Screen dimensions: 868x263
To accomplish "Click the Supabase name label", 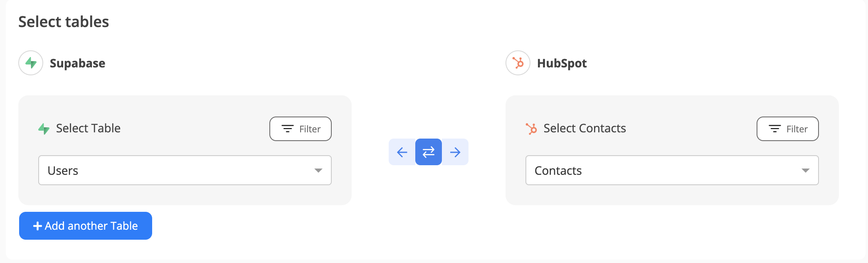I will (x=77, y=63).
